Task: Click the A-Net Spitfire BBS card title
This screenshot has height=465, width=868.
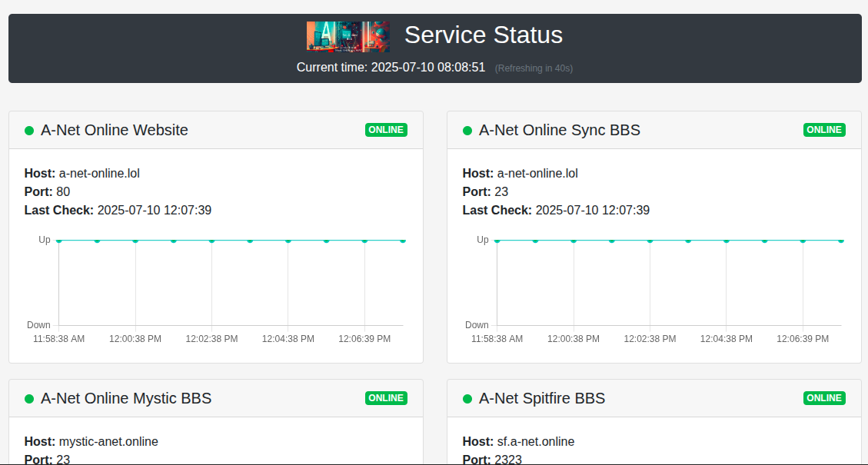Action: (x=542, y=398)
